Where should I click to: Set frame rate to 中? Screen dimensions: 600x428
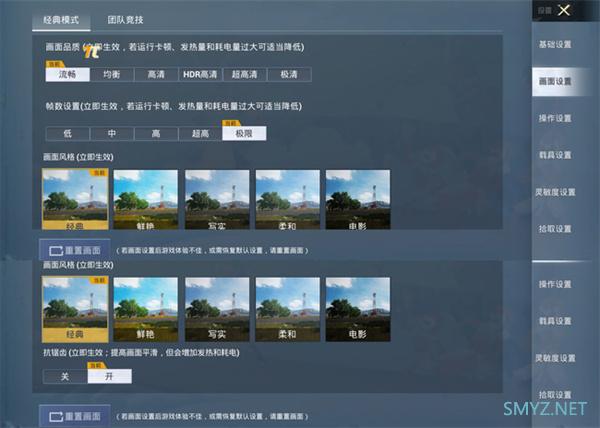pyautogui.click(x=112, y=133)
